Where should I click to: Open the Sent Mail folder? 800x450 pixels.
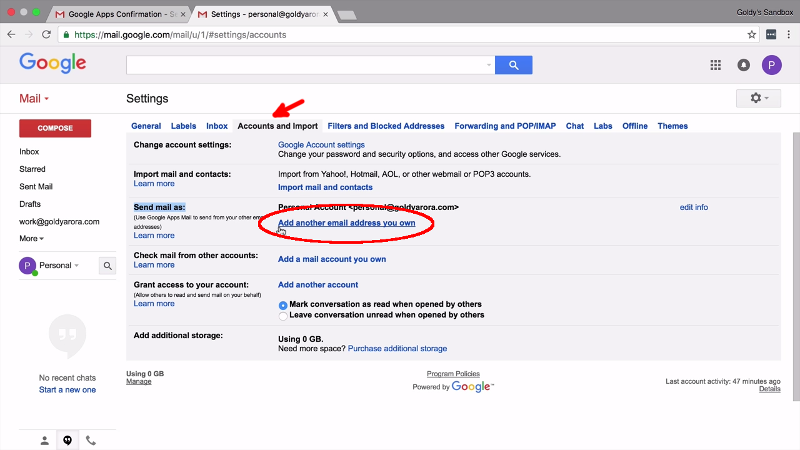tap(36, 186)
